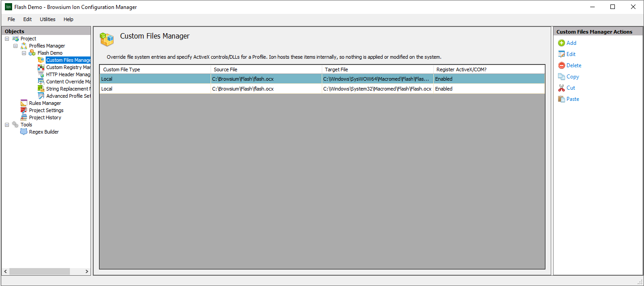Click the Profiles Manager tree icon
The image size is (644, 286).
[24, 46]
